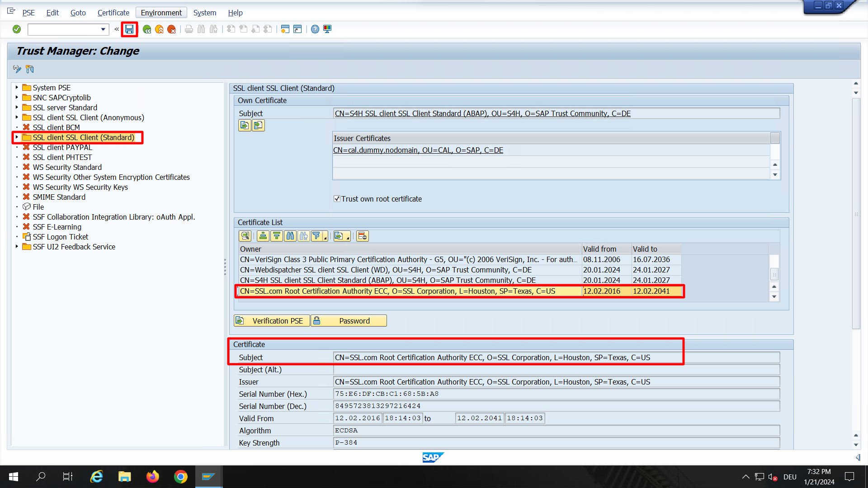
Task: Click the Export icon in Certificate List toolbar
Action: (339, 236)
